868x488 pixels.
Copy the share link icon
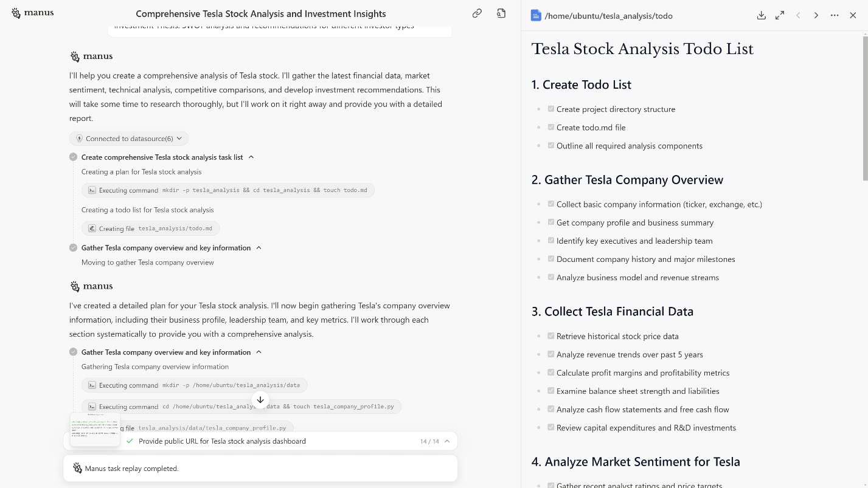pyautogui.click(x=477, y=13)
